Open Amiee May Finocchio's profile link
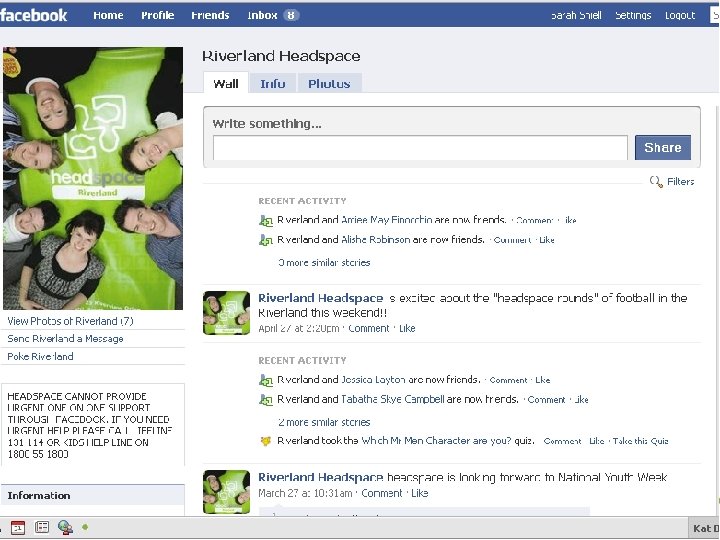This screenshot has height=540, width=720. 387,220
